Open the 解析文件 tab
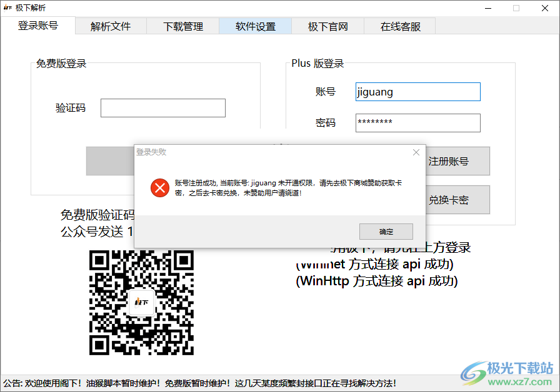 (111, 26)
